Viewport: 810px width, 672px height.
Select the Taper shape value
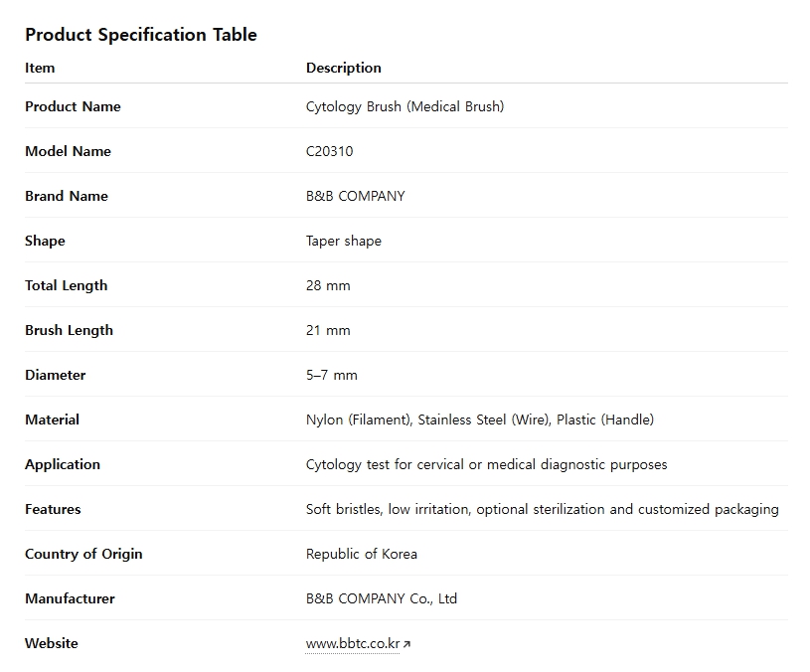343,241
